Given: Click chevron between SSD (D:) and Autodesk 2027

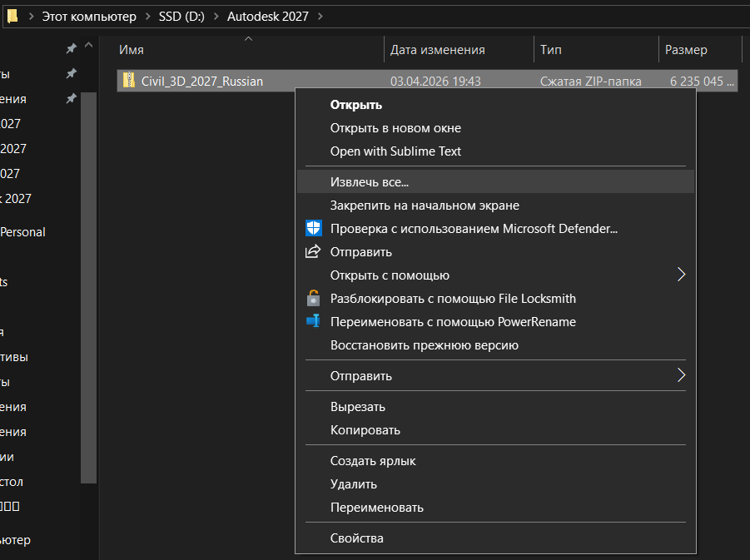Looking at the screenshot, I should 216,17.
